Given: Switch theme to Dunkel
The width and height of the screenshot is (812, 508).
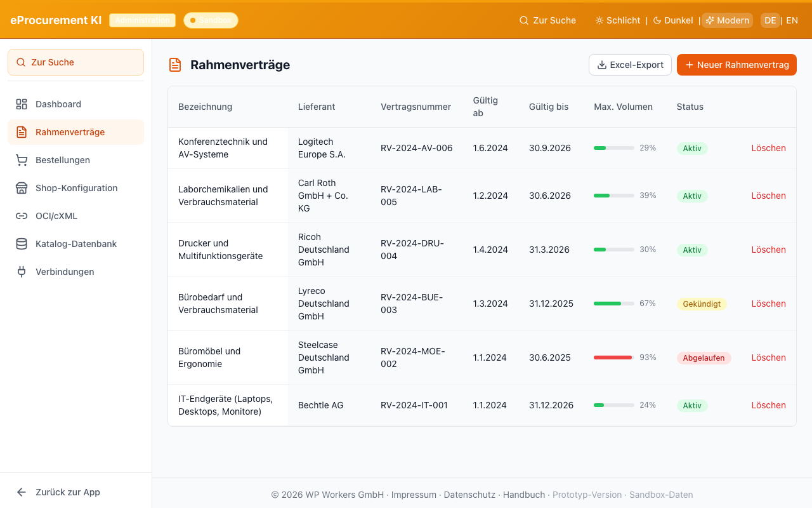Looking at the screenshot, I should [672, 20].
